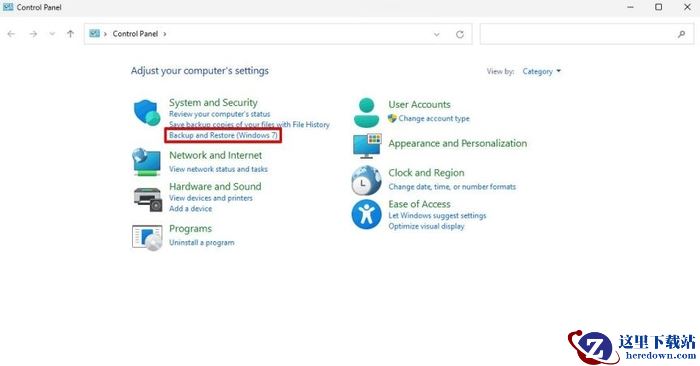The width and height of the screenshot is (700, 366).
Task: Open Review your computer's status
Action: tap(220, 114)
